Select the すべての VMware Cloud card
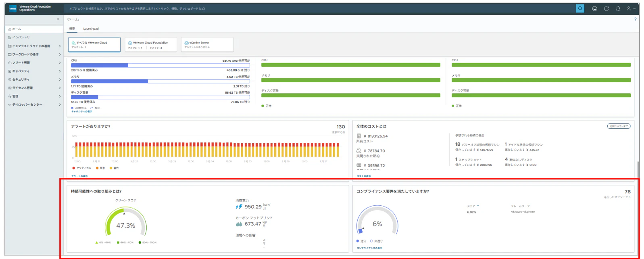The image size is (644, 259). (x=94, y=44)
